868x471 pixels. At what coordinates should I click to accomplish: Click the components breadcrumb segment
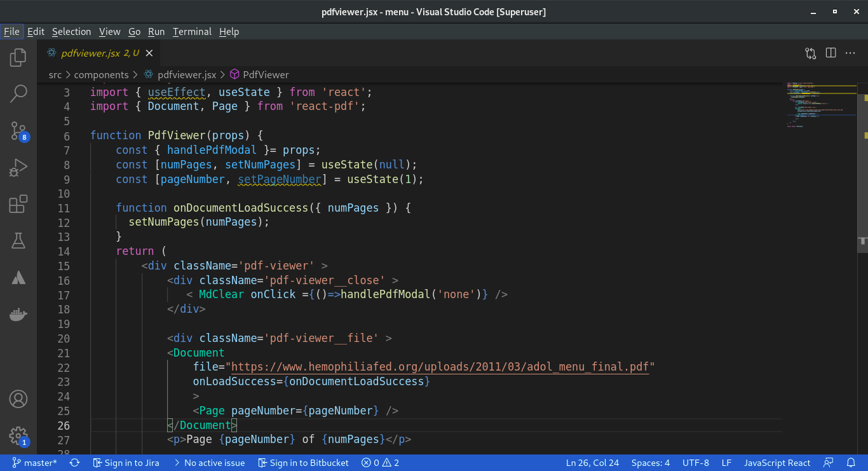pyautogui.click(x=101, y=74)
